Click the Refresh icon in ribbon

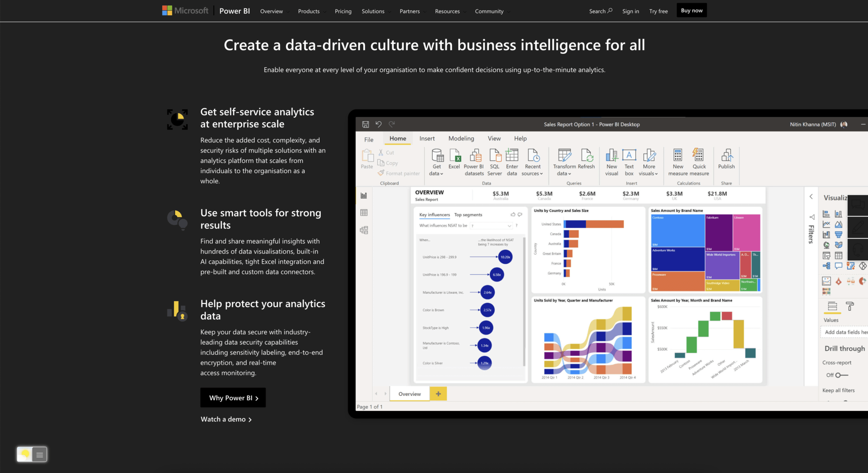[587, 155]
